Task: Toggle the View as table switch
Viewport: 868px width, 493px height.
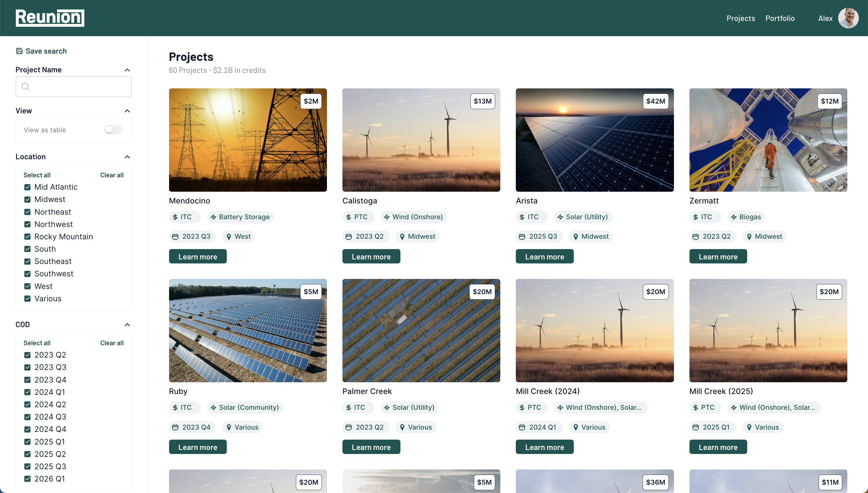Action: pyautogui.click(x=113, y=130)
